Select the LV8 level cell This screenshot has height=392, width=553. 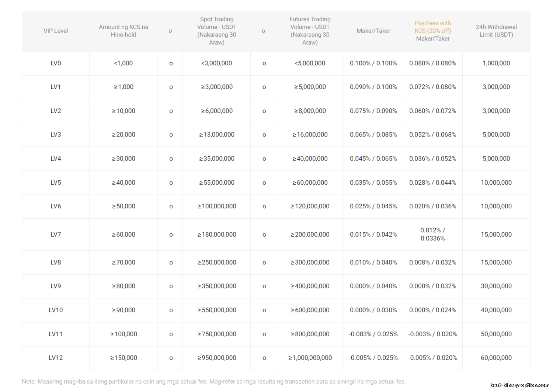click(56, 263)
